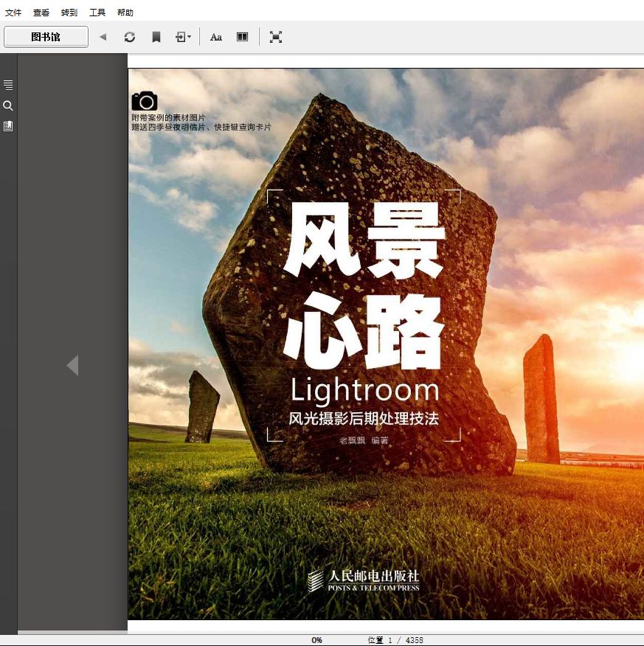644x646 pixels.
Task: Click the book cover image
Action: point(386,344)
